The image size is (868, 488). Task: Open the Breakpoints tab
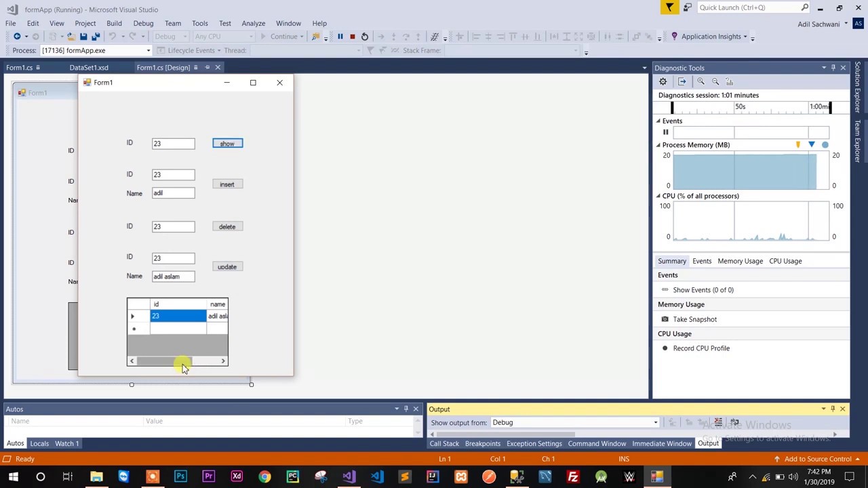482,443
